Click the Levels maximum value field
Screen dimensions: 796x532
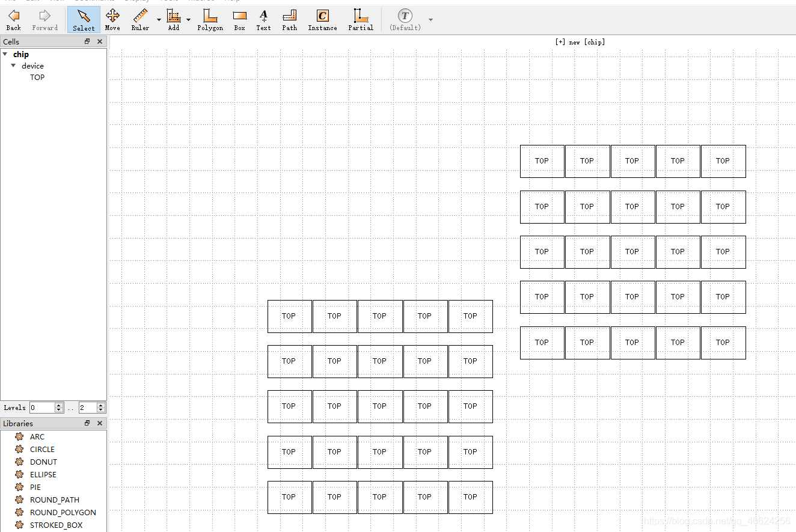coord(87,408)
